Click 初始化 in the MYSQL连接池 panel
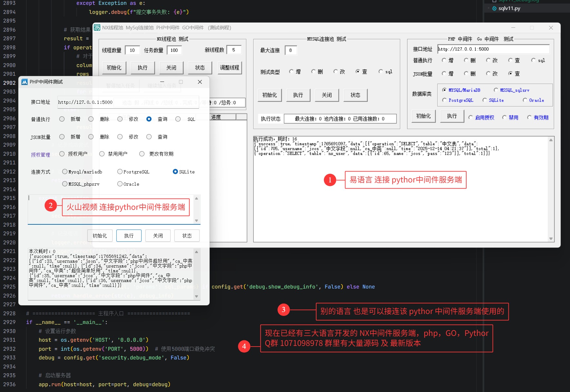 coord(270,95)
